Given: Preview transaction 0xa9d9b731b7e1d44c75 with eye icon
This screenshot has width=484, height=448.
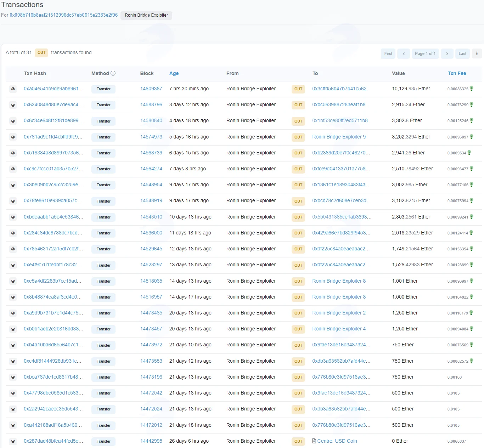Looking at the screenshot, I should (x=13, y=313).
